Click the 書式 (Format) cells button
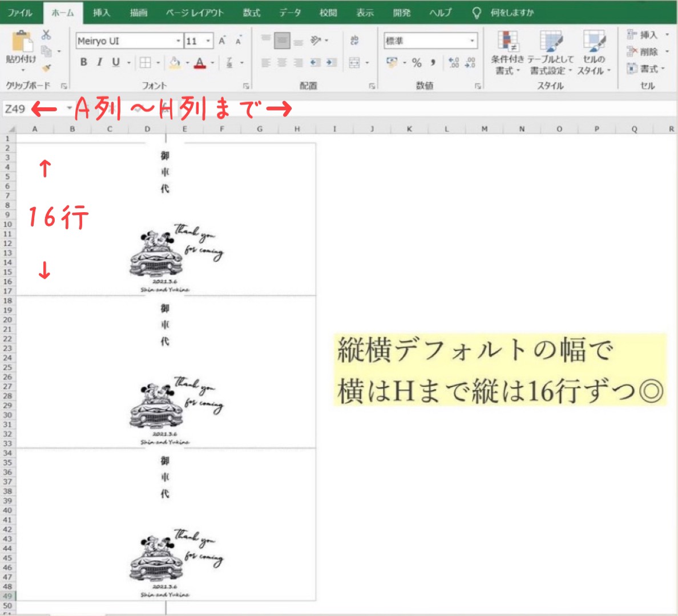The height and width of the screenshot is (616, 678). coord(646,68)
